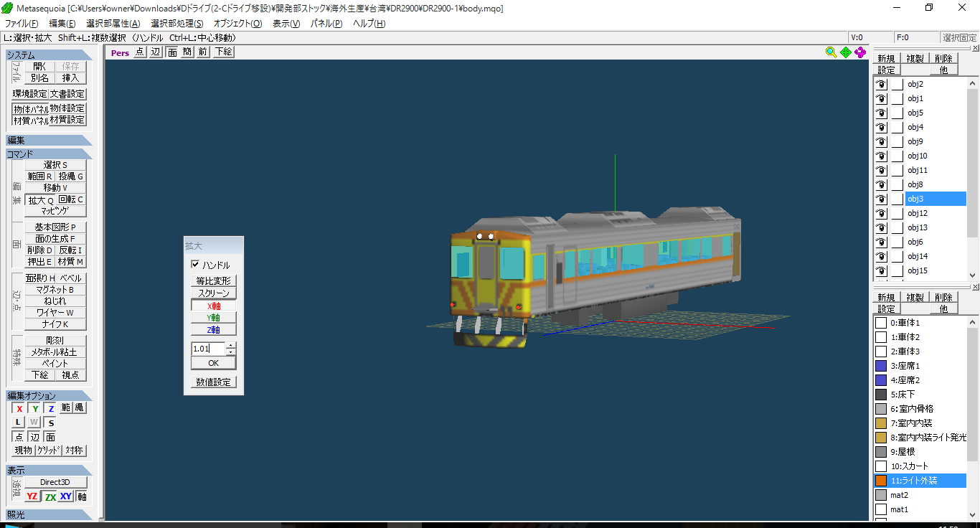Switch to the XY plane view
Viewport: 980px width, 528px height.
(x=66, y=496)
